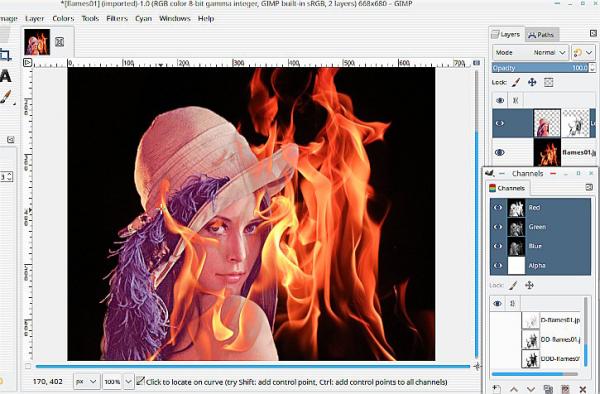Image resolution: width=600 pixels, height=394 pixels.
Task: Delete channel with the X icon at bottom
Action: (x=583, y=389)
